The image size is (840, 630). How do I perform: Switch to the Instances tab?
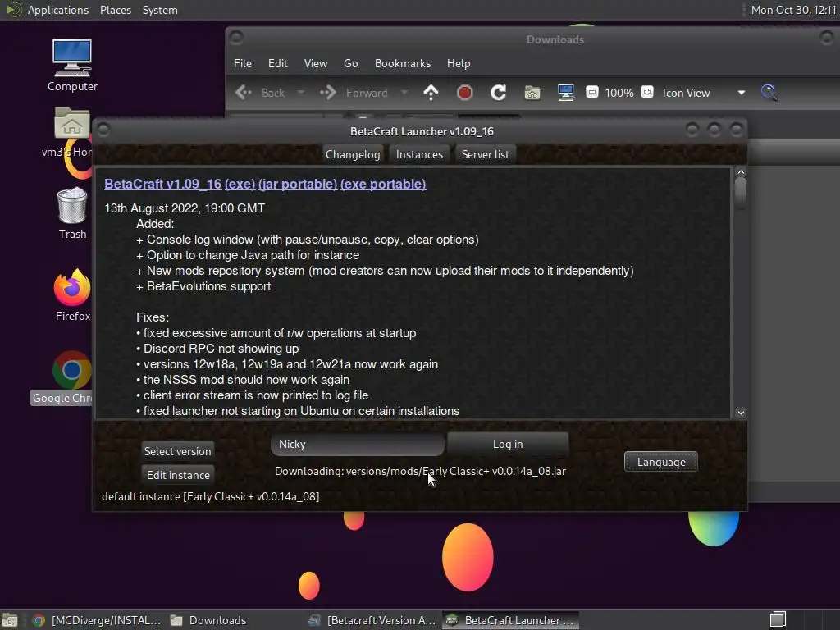tap(419, 154)
